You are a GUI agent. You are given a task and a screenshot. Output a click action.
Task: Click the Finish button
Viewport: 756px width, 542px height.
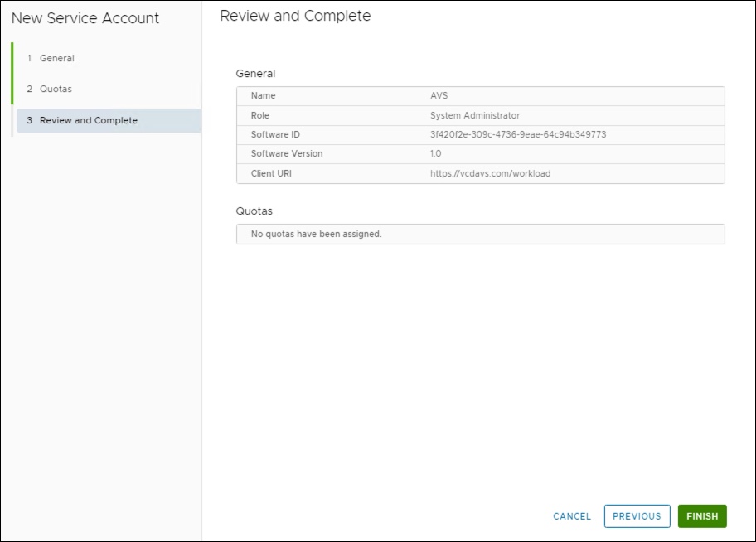point(701,516)
